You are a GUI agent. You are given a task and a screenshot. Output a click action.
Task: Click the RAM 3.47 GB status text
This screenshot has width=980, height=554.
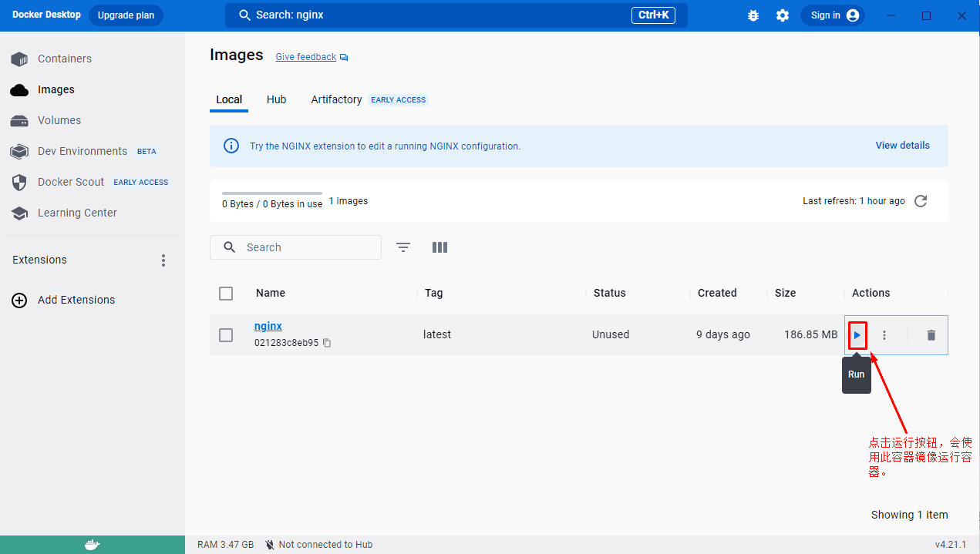(225, 545)
